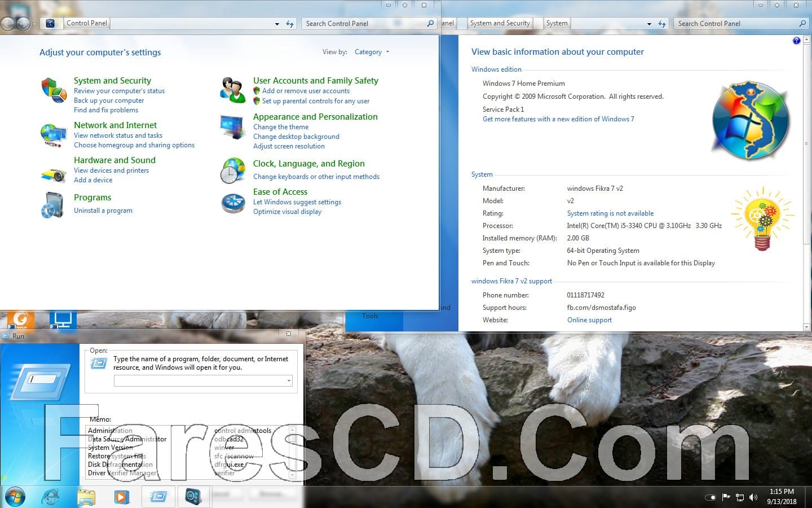Click Find and fix problems
Image resolution: width=812 pixels, height=508 pixels.
(x=106, y=110)
